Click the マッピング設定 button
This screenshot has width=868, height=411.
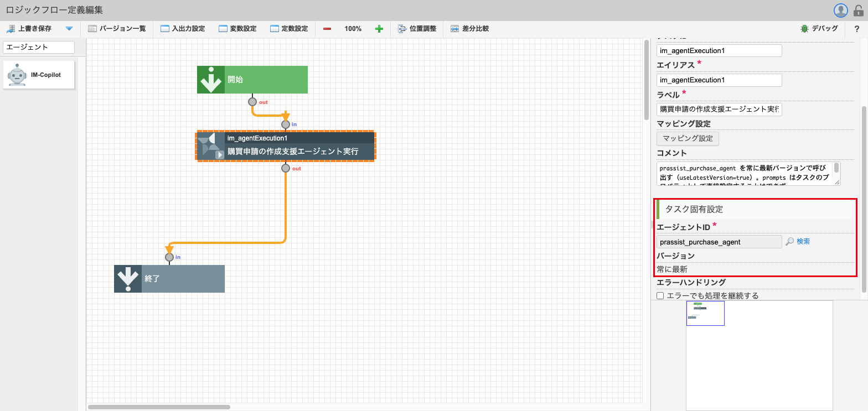[688, 138]
